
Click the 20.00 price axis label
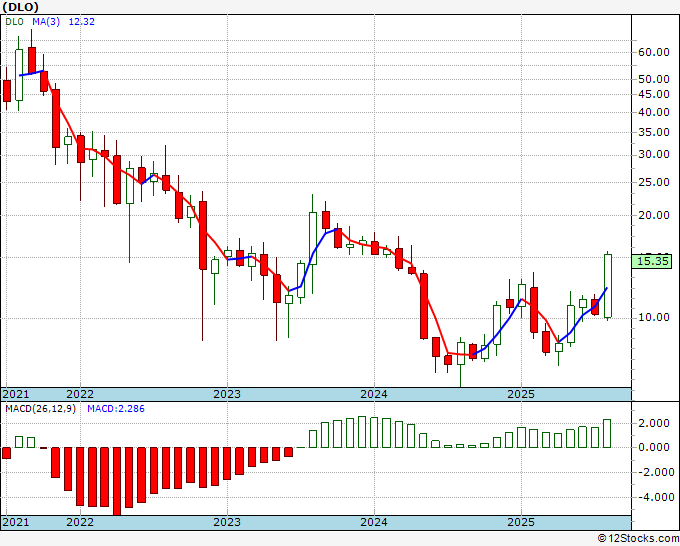coord(654,215)
